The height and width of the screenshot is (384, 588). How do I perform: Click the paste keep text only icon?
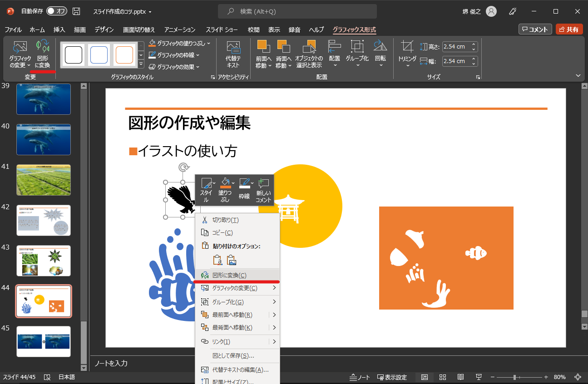(x=218, y=260)
